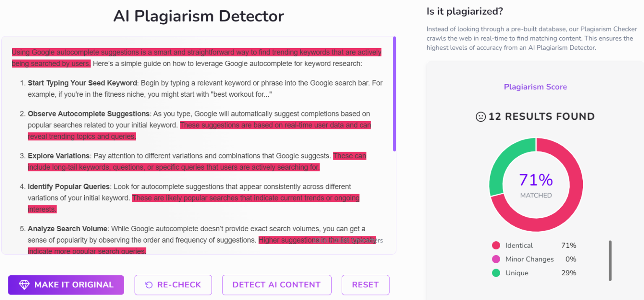Image resolution: width=644 pixels, height=300 pixels.
Task: Select the green Unique legend dot
Action: click(496, 273)
